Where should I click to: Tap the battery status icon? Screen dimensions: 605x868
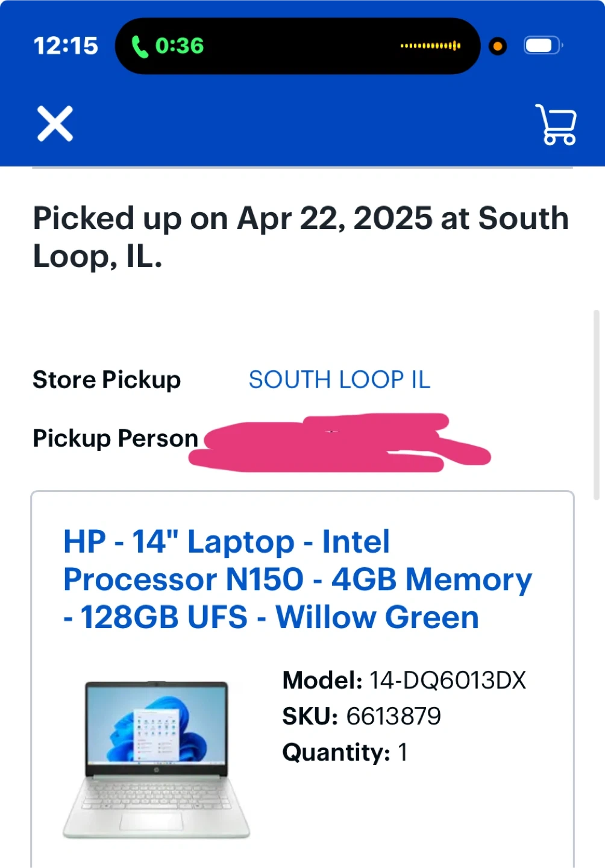click(x=542, y=46)
